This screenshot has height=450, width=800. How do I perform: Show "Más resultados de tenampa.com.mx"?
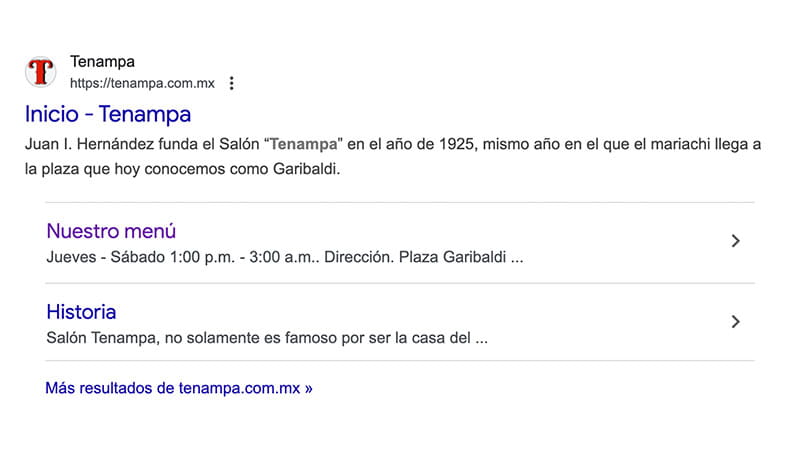point(173,387)
